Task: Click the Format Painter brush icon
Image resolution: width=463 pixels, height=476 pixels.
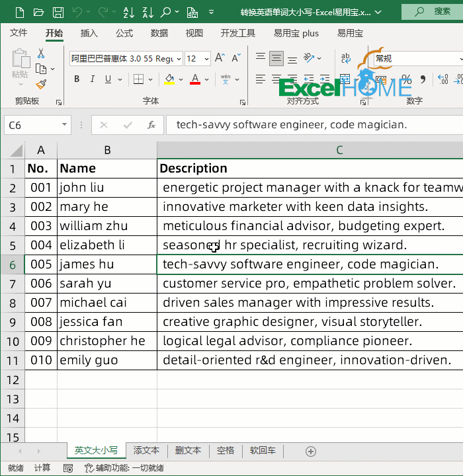Action: 42,85
